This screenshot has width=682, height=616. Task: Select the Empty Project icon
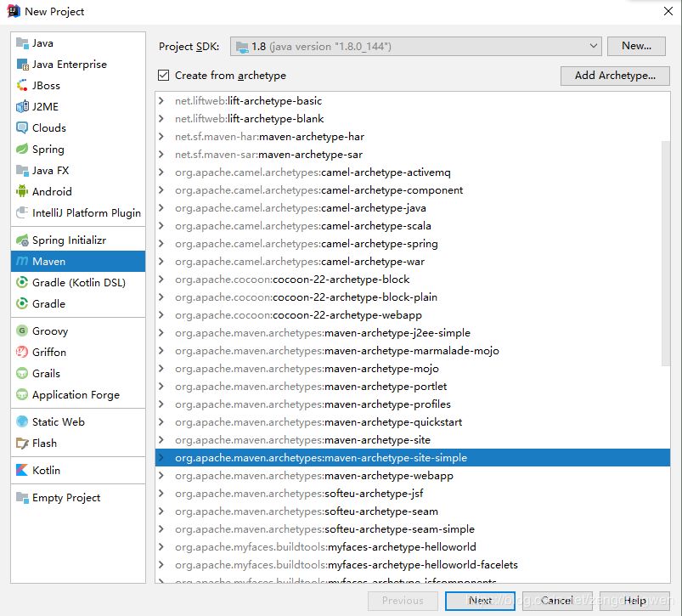click(x=22, y=497)
